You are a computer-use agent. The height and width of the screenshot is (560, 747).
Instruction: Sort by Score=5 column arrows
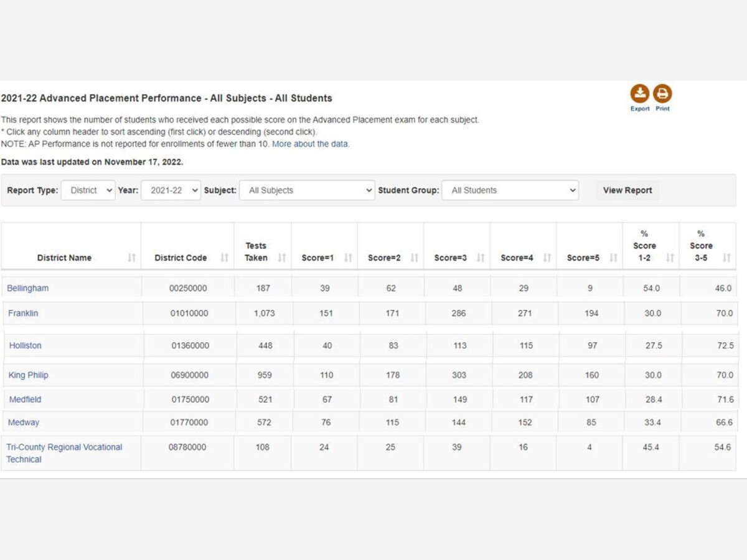click(613, 258)
